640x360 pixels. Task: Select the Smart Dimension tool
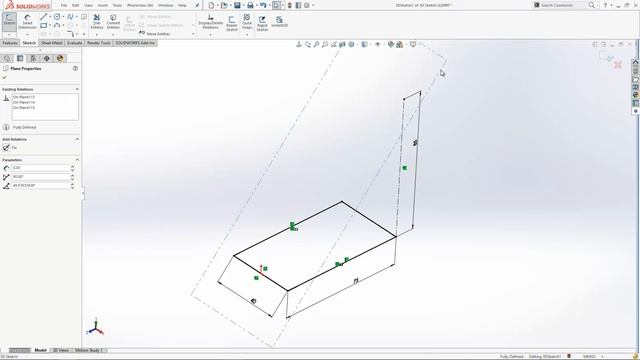tap(27, 21)
